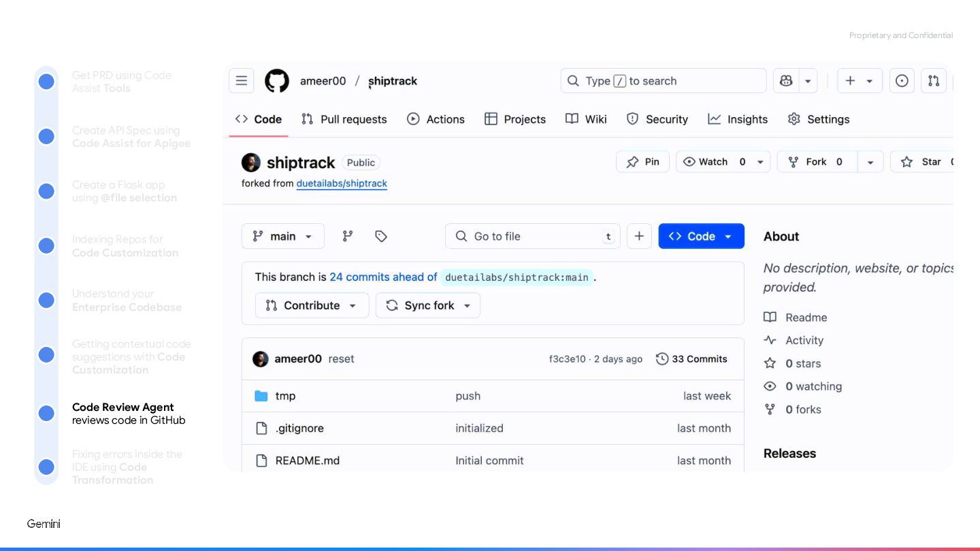Fork the repository with Fork button
Viewport: 980px width, 551px height.
817,162
